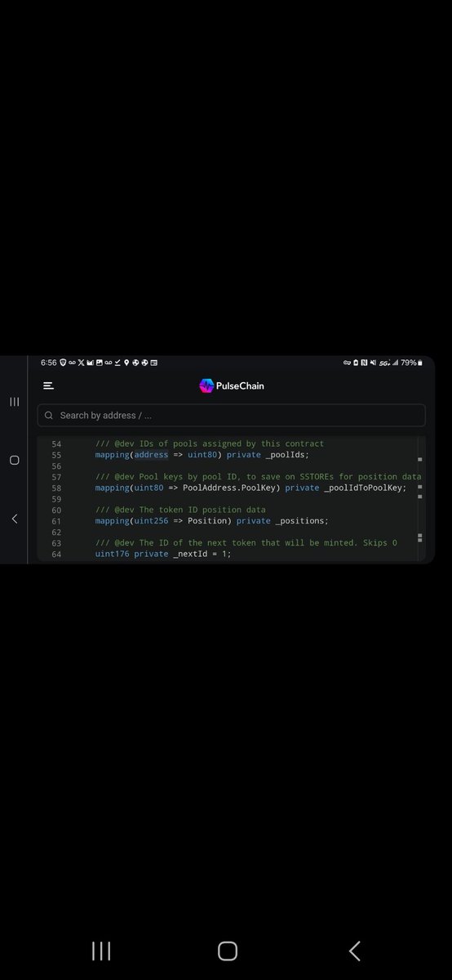This screenshot has width=452, height=980.
Task: Focus the 'Search by address' input field
Action: click(231, 415)
